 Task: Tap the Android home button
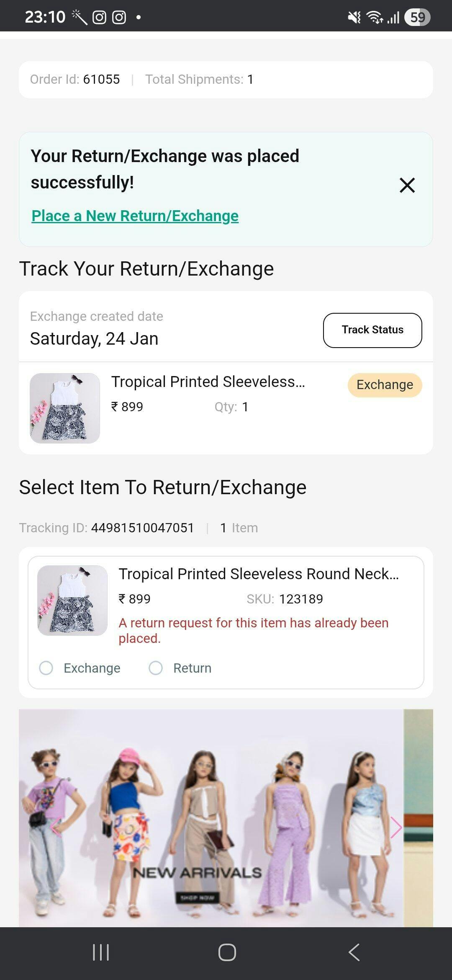[227, 952]
